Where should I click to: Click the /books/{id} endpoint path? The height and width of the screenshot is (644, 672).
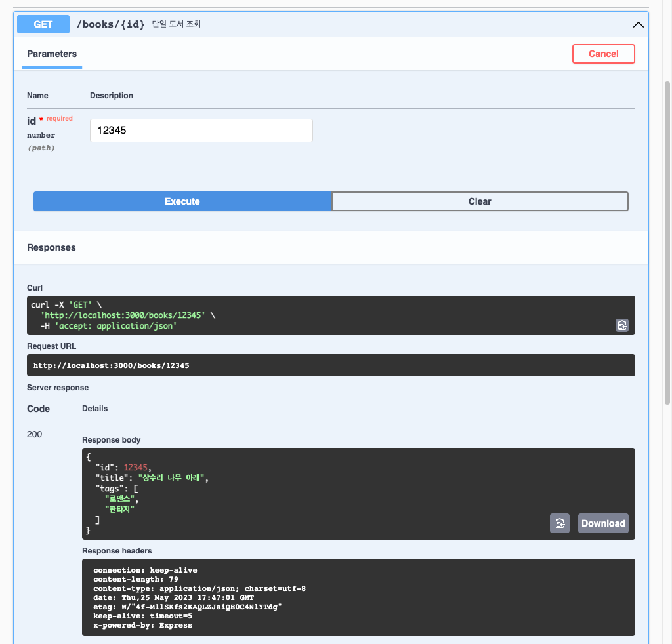click(x=110, y=24)
